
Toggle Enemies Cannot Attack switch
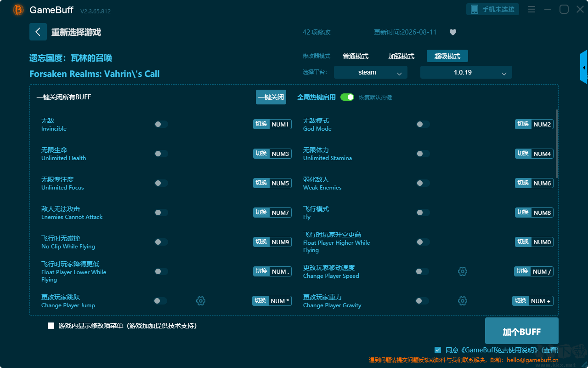coord(161,213)
